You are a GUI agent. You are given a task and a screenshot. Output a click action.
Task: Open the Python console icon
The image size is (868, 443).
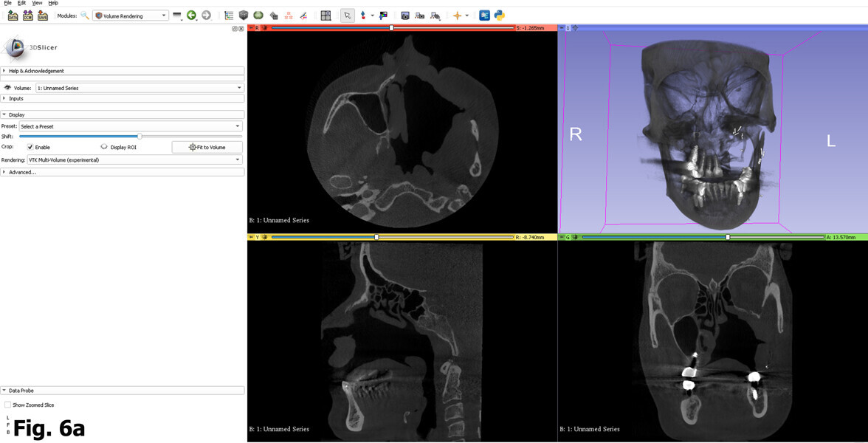[500, 16]
